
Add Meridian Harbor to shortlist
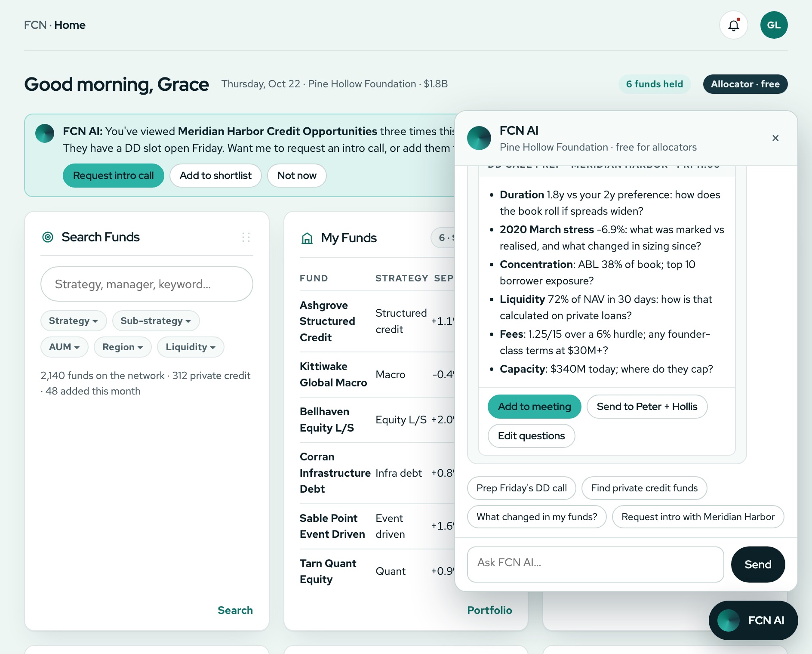(215, 176)
